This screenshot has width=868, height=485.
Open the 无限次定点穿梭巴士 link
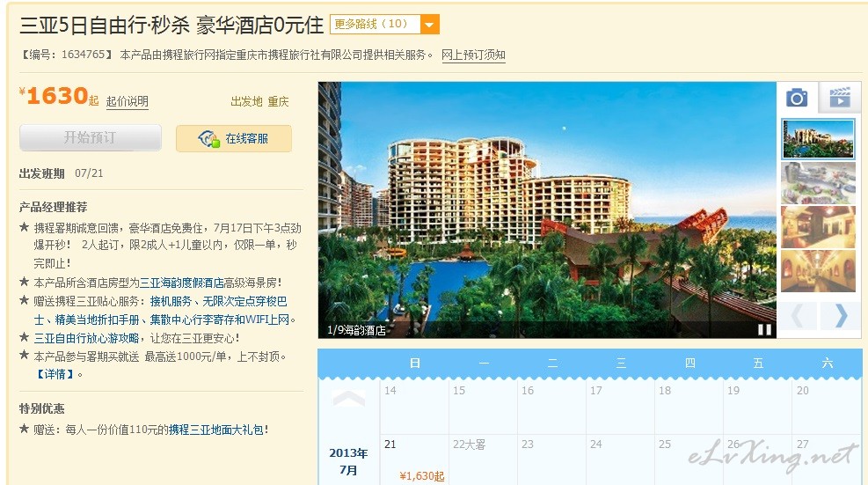[x=244, y=301]
